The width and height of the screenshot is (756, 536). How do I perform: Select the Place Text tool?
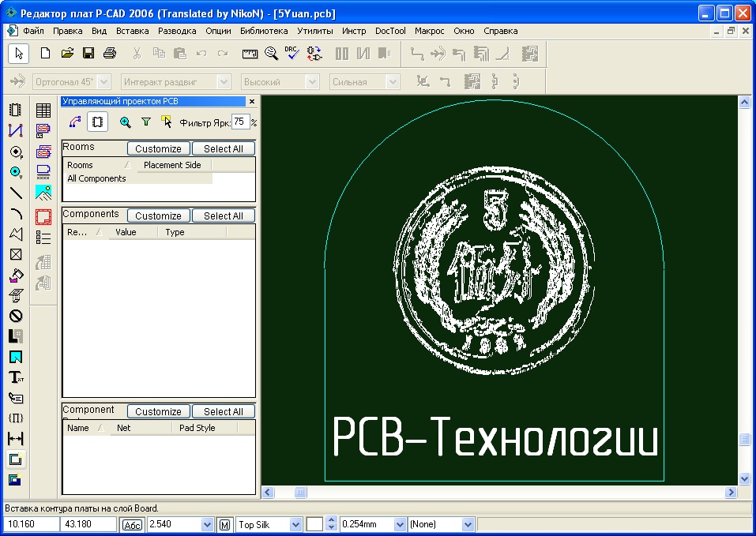[x=16, y=377]
